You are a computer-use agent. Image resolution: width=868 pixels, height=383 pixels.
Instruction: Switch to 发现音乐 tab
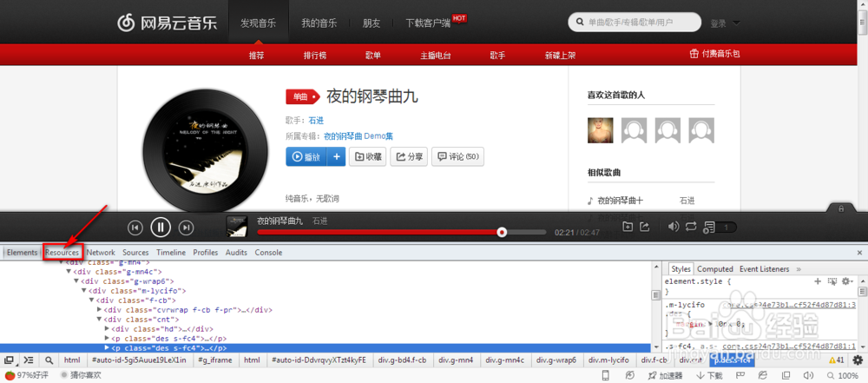click(258, 23)
